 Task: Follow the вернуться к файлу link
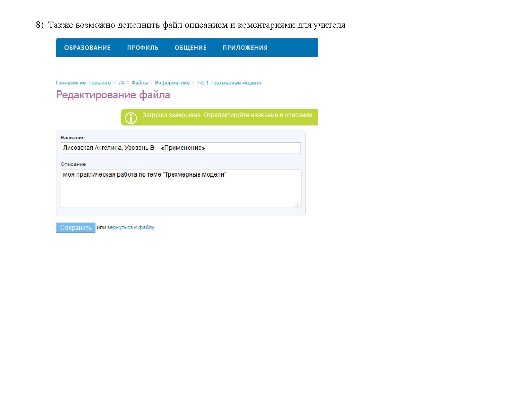tap(131, 227)
